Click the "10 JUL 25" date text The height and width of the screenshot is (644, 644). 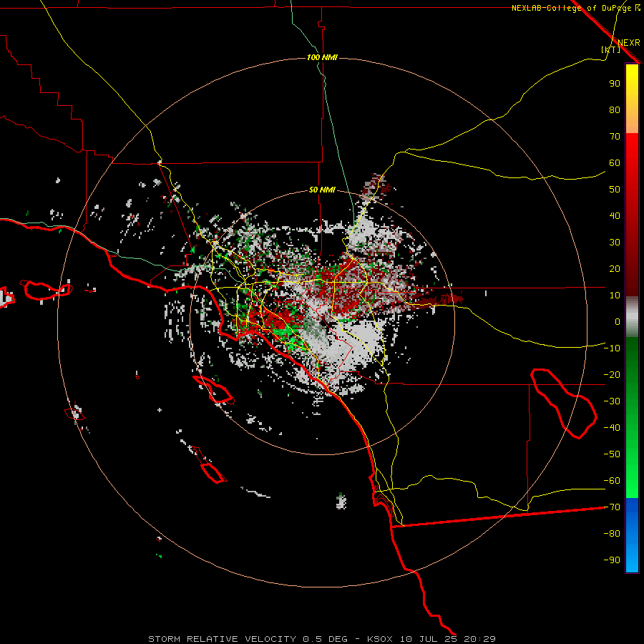429,639
